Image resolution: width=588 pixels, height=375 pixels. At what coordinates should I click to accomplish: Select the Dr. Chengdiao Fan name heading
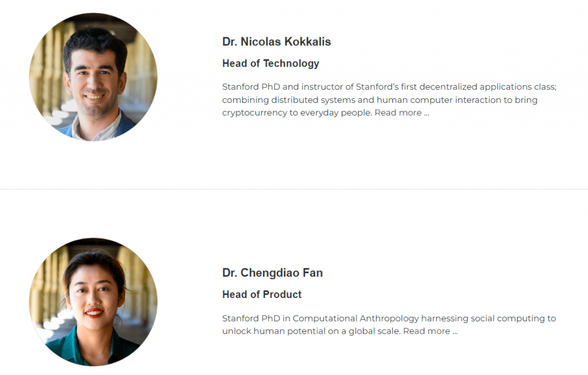click(272, 273)
